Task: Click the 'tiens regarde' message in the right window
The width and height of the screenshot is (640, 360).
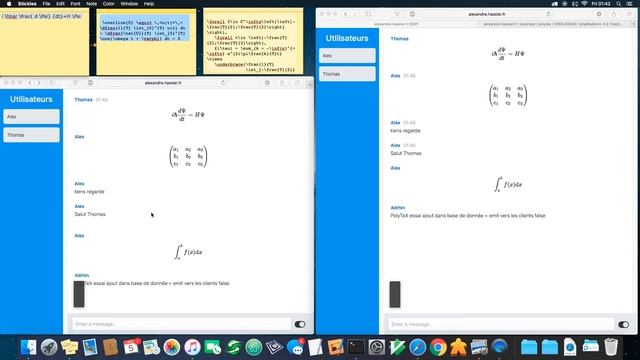Action: click(x=405, y=131)
